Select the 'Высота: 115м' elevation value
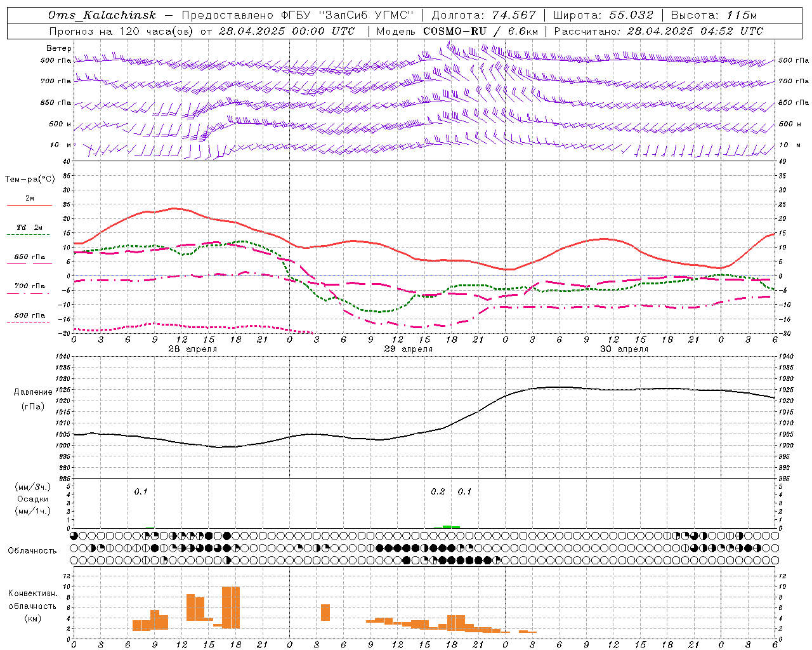Viewport: 812px width, 650px height. [714, 15]
